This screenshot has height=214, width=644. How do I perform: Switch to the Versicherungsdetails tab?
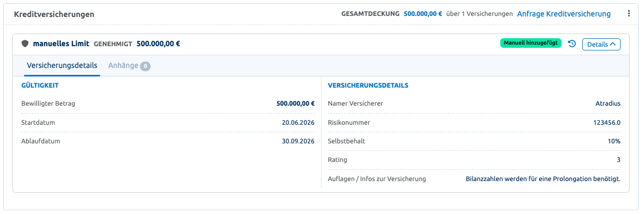(62, 66)
